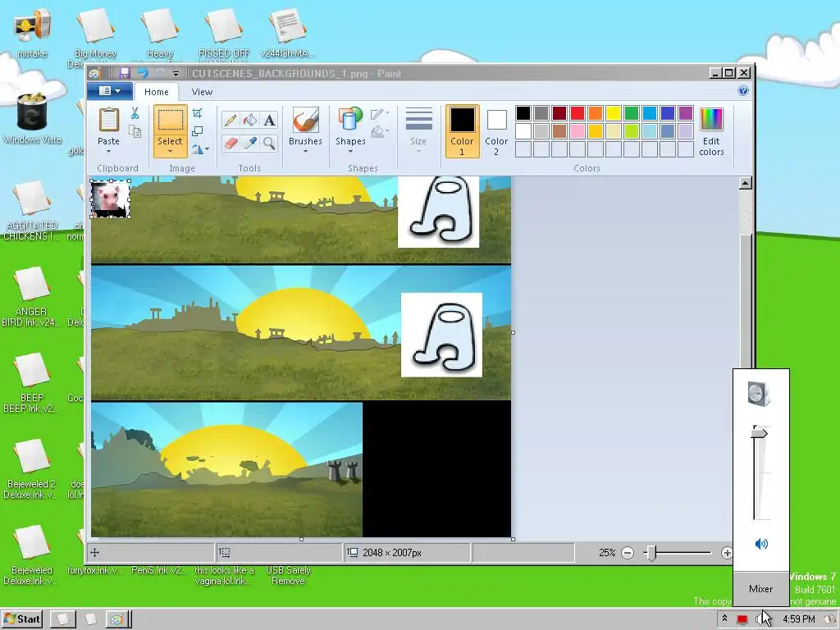
Task: Expand the Brushes dropdown arrow
Action: (305, 152)
